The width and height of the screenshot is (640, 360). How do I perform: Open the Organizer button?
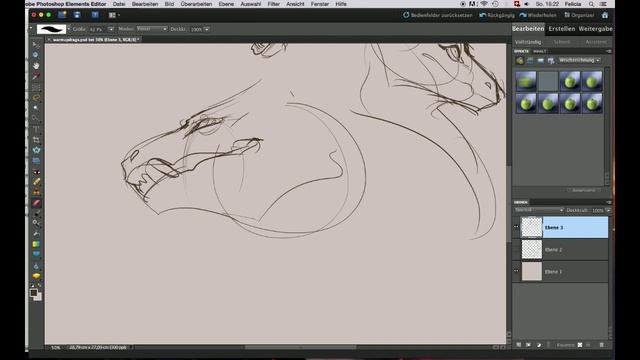(579, 15)
